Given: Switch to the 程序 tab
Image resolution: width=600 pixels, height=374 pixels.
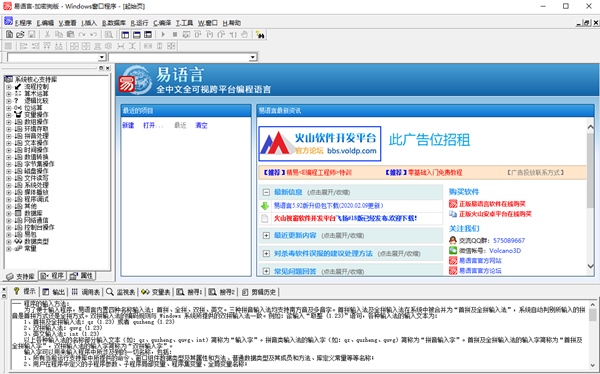Looking at the screenshot, I should coord(52,276).
